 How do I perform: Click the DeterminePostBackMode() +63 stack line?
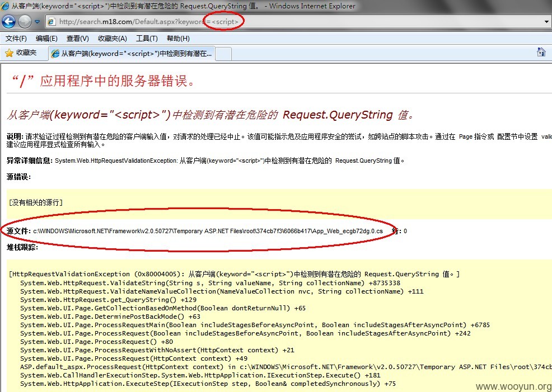click(110, 317)
